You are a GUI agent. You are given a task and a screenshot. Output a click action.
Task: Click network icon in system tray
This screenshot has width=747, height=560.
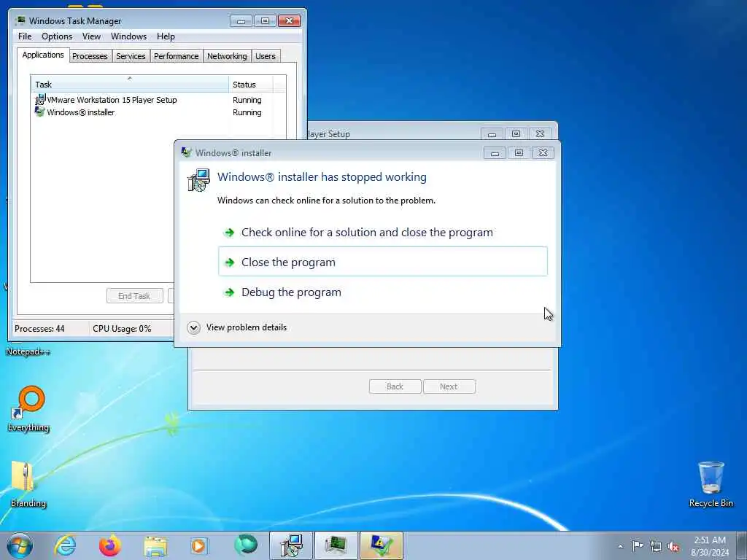coord(656,546)
